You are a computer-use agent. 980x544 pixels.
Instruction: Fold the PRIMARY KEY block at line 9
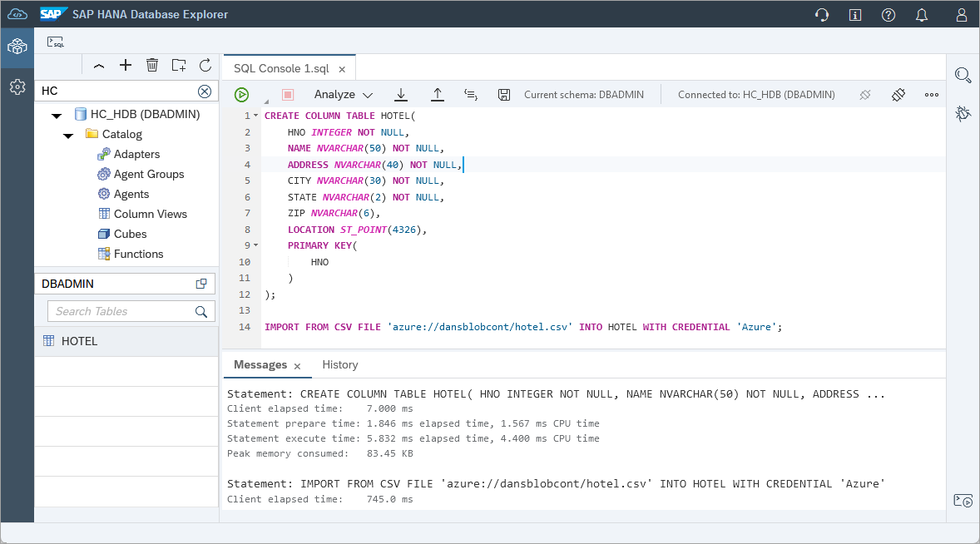coord(255,245)
